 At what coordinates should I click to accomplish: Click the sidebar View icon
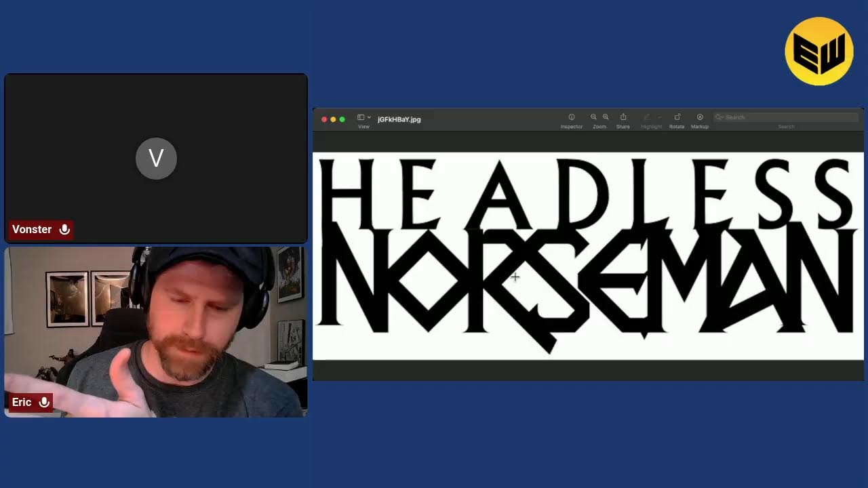[x=361, y=117]
